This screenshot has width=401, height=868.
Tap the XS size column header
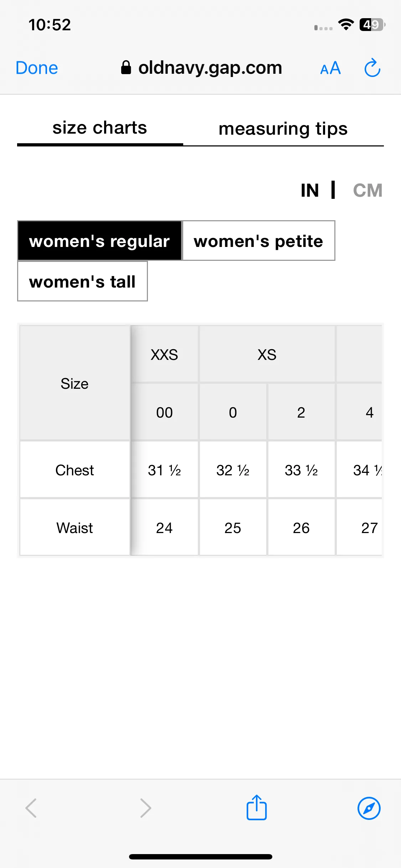(x=267, y=355)
